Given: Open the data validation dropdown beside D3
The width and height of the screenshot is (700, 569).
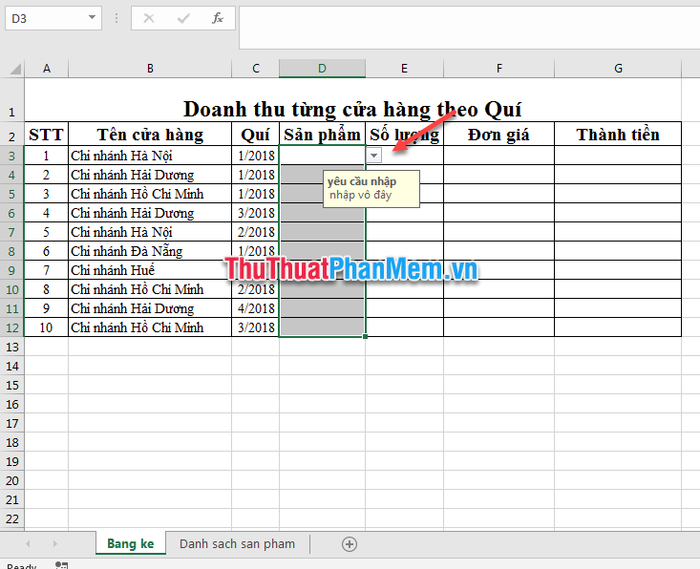Looking at the screenshot, I should (x=374, y=155).
